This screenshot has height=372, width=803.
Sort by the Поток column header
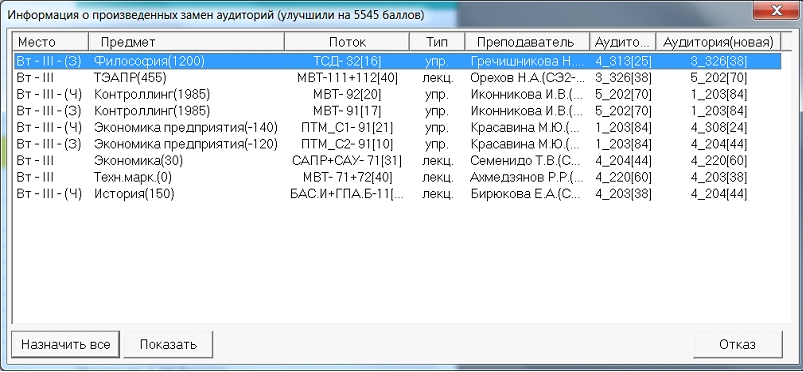coord(347,42)
